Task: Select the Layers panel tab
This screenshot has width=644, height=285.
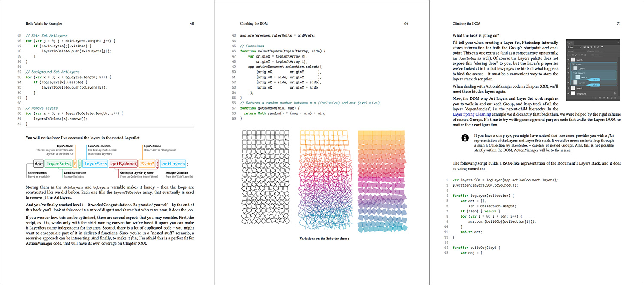Action: click(x=570, y=43)
